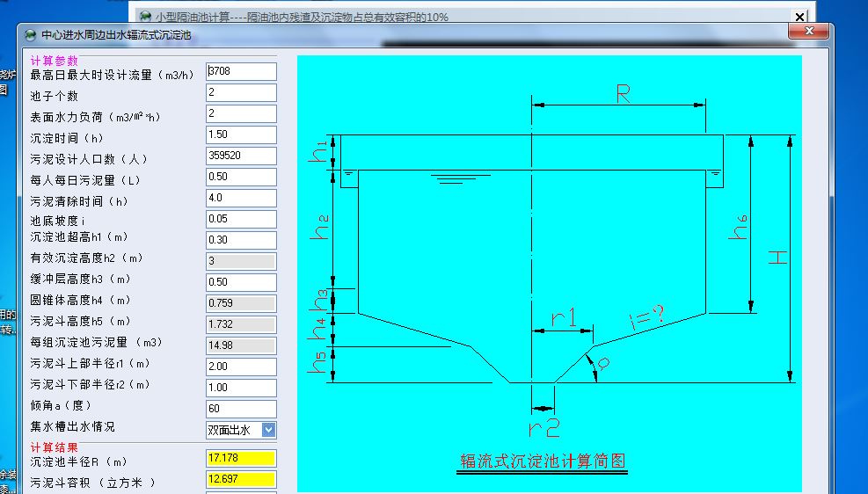Click the hopper lower radius r2 field showing 1.00
The image size is (868, 494).
coord(241,388)
